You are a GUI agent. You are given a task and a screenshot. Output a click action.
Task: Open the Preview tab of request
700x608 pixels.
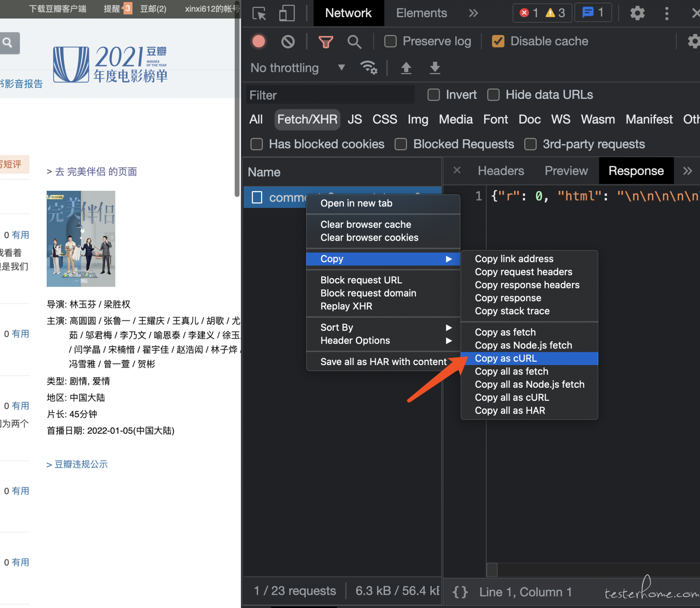click(x=566, y=171)
